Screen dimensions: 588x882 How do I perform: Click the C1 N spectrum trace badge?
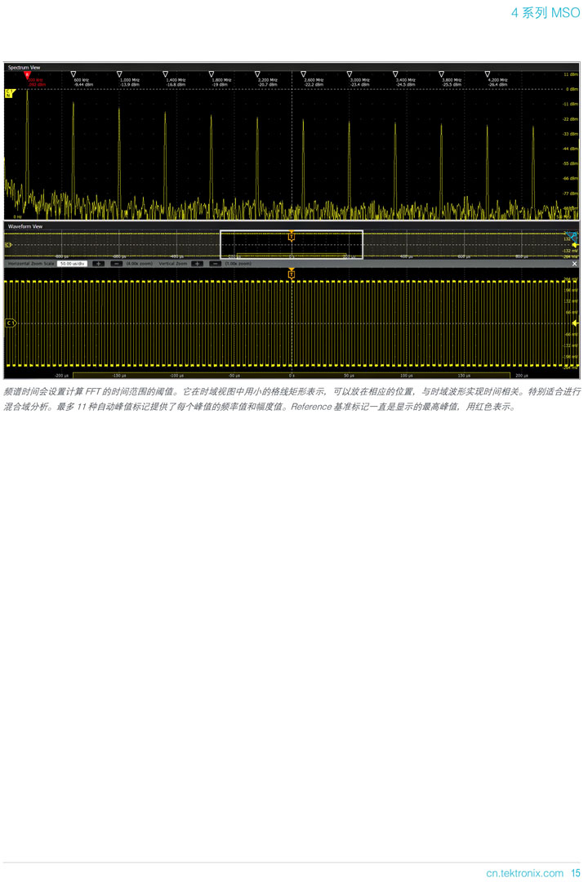8,93
